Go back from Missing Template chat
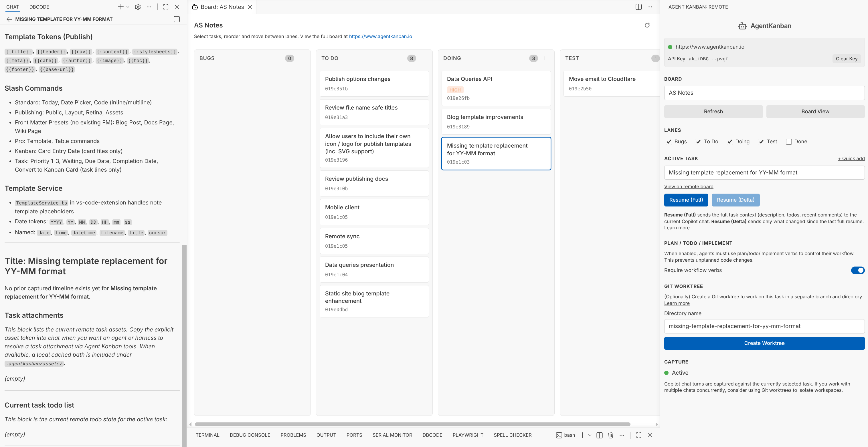 (9, 19)
